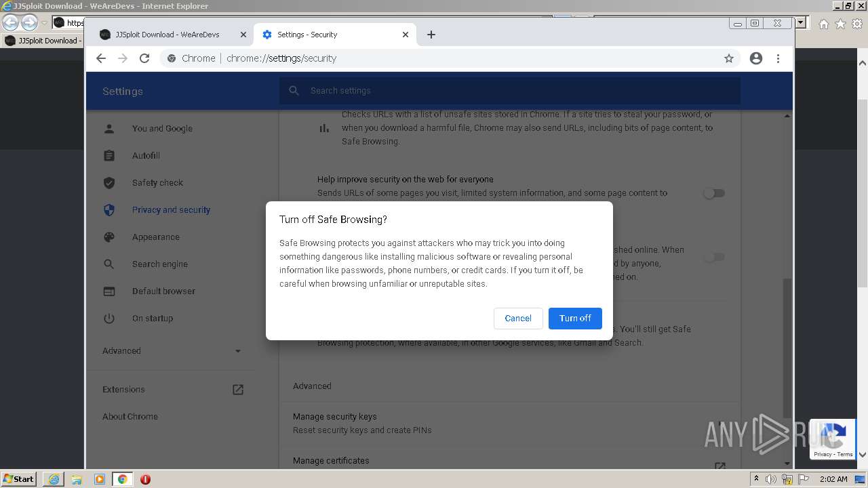Click the Appearance palette icon
Image resolution: width=868 pixels, height=488 pixels.
(109, 237)
